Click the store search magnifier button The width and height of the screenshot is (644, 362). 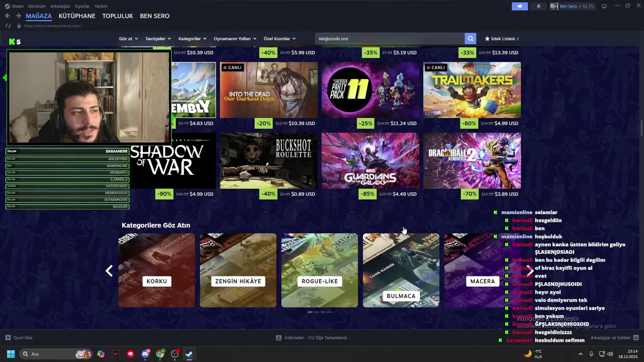pyautogui.click(x=470, y=38)
